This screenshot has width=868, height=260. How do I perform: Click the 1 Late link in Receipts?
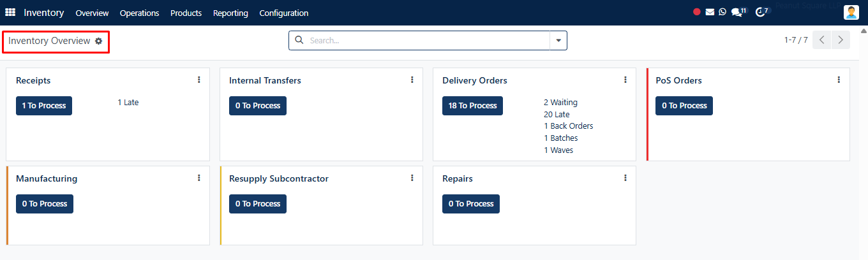coord(128,102)
